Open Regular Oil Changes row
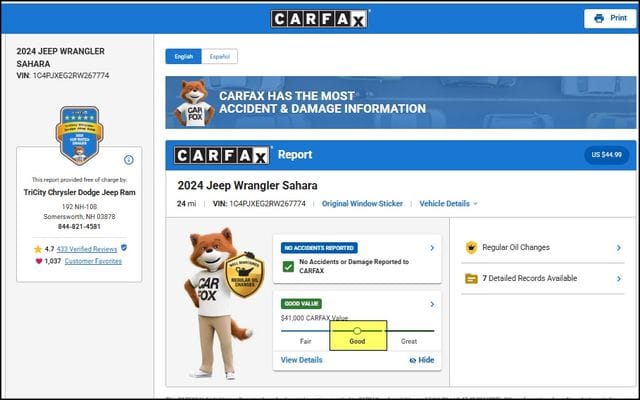 543,248
